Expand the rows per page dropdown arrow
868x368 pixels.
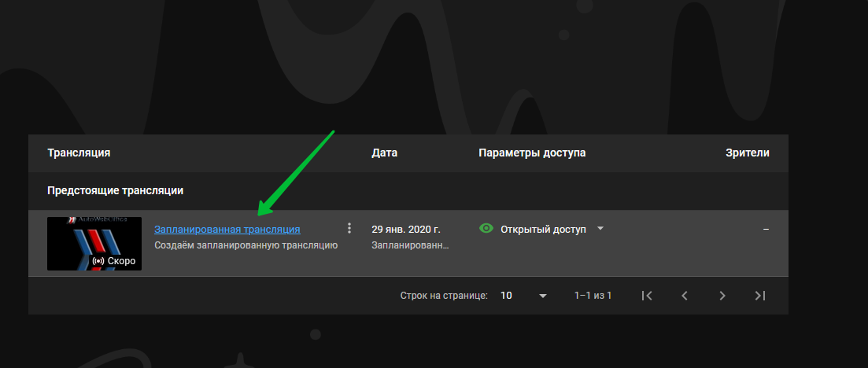[x=542, y=296]
